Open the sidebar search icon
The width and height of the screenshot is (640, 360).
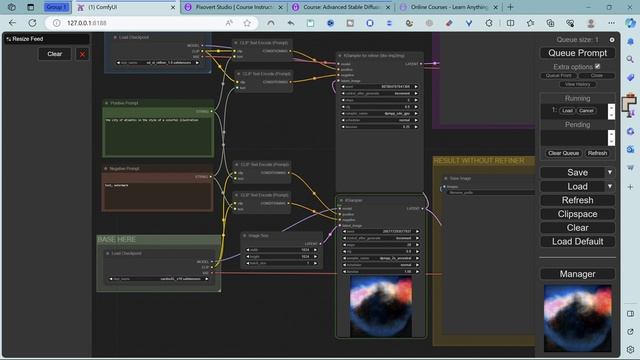point(630,60)
